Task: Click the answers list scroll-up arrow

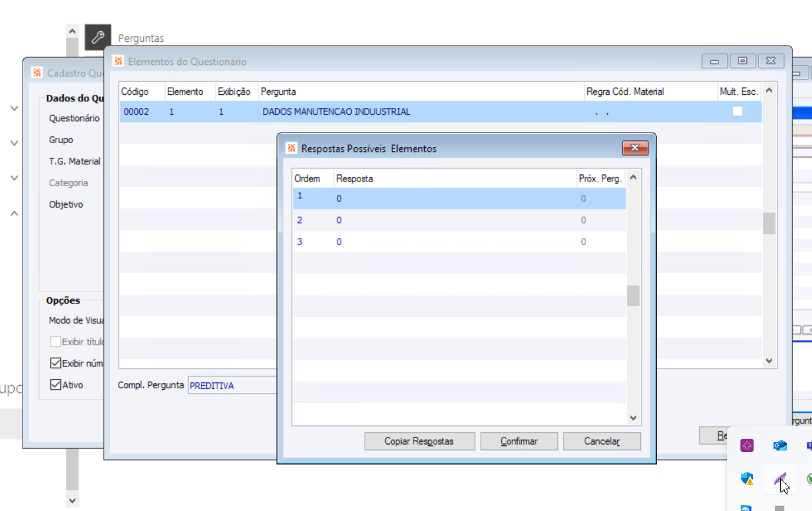Action: (633, 178)
